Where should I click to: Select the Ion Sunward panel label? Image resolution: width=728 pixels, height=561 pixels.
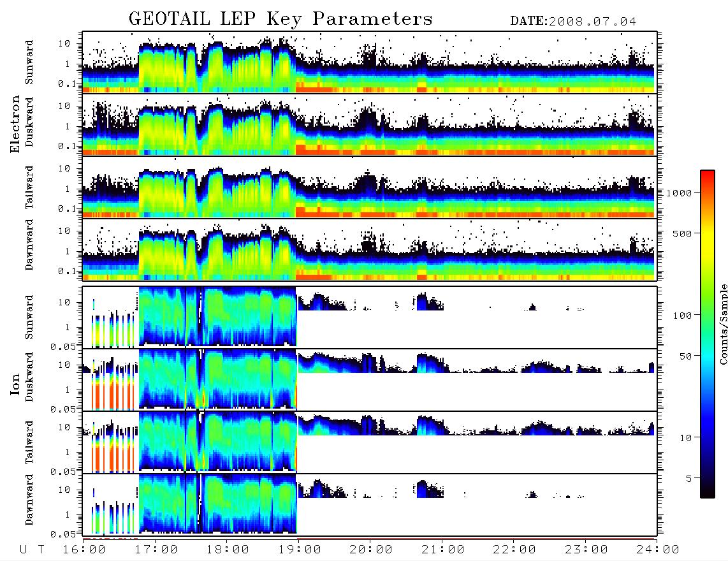pos(29,317)
